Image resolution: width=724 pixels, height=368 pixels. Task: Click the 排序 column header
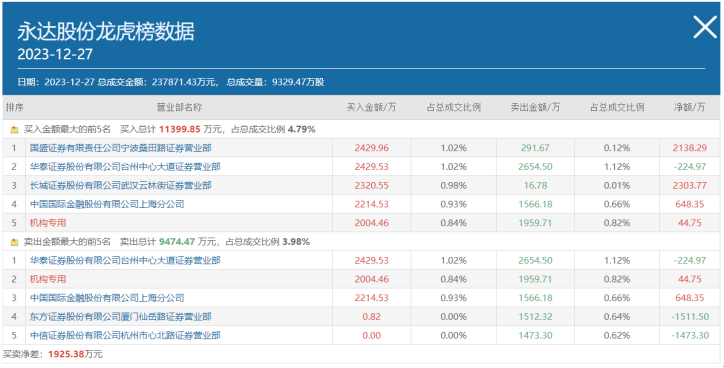[14, 107]
